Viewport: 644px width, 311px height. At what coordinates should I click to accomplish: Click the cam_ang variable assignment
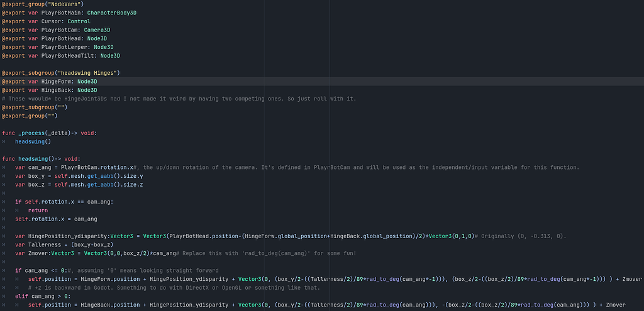[x=74, y=167]
